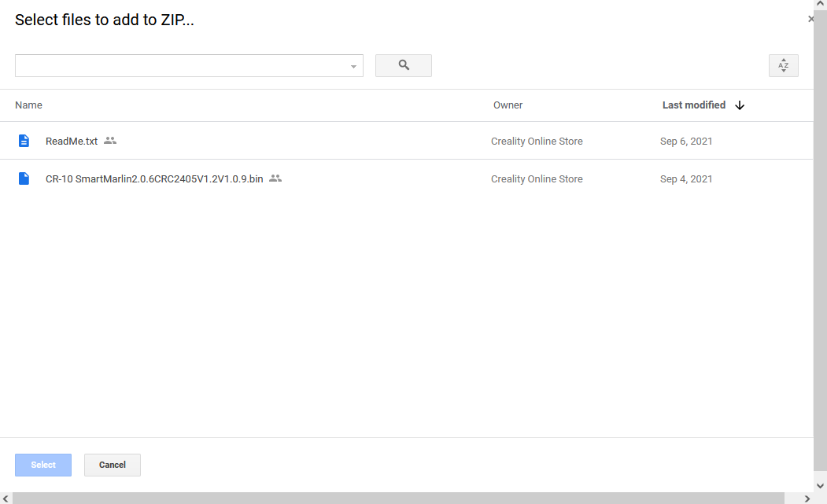Expand the search field dropdown arrow
Viewport: 827px width, 504px height.
(353, 66)
